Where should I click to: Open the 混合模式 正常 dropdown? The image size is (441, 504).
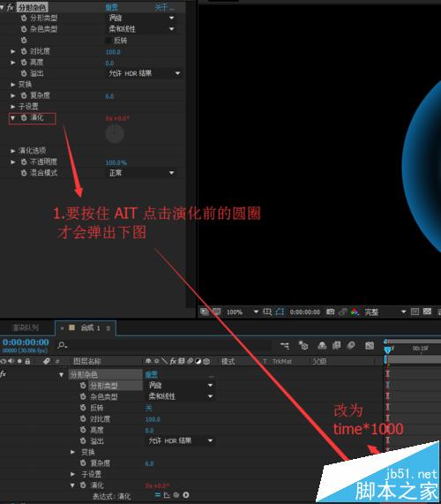pyautogui.click(x=141, y=173)
